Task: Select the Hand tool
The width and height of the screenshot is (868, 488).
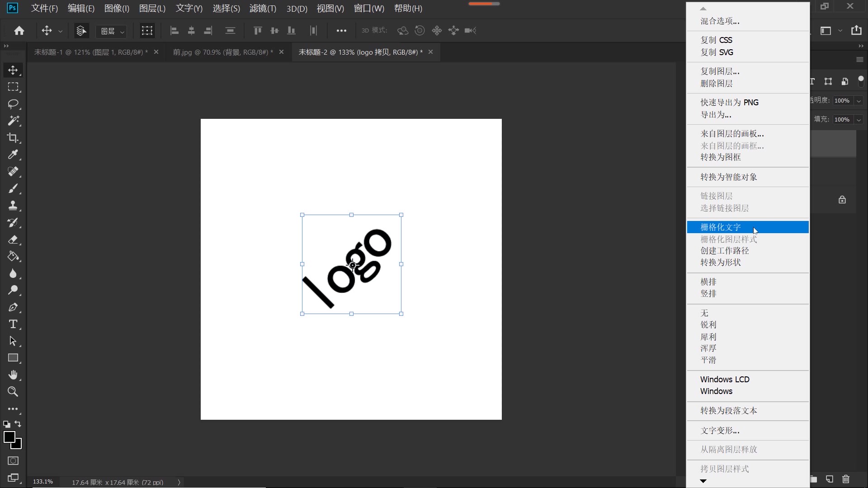Action: coord(13,375)
